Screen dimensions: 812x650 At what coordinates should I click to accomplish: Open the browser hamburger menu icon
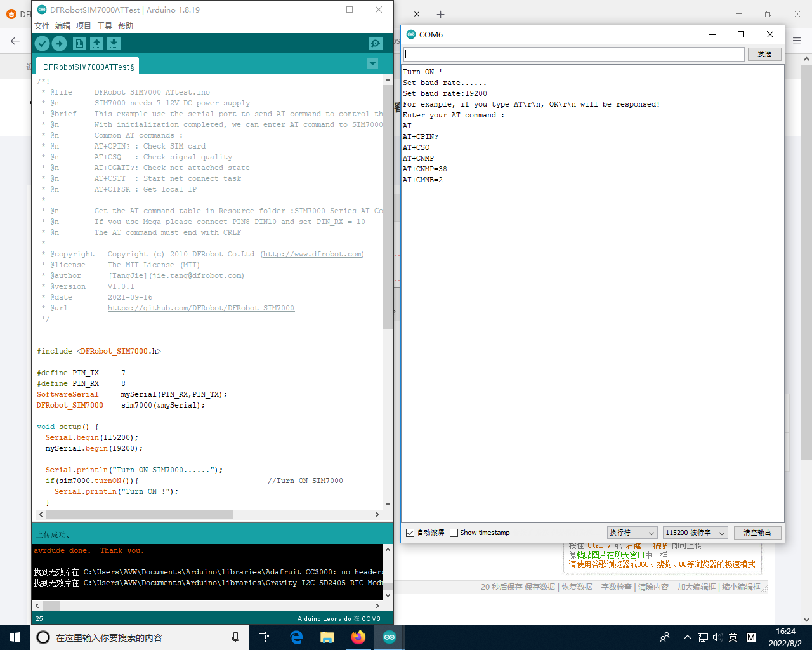(x=797, y=41)
